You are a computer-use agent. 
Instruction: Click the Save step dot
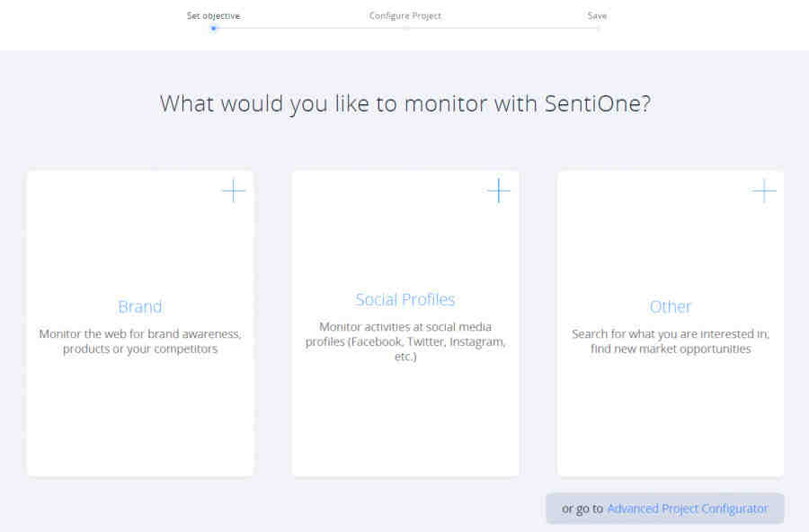click(598, 28)
